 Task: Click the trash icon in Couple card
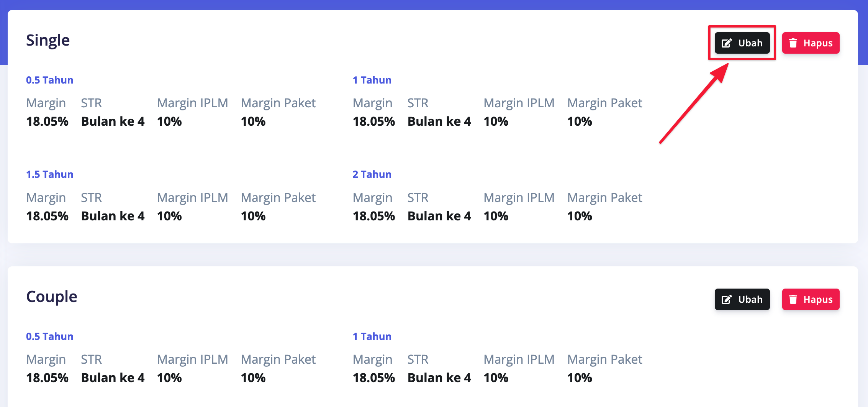[793, 299]
